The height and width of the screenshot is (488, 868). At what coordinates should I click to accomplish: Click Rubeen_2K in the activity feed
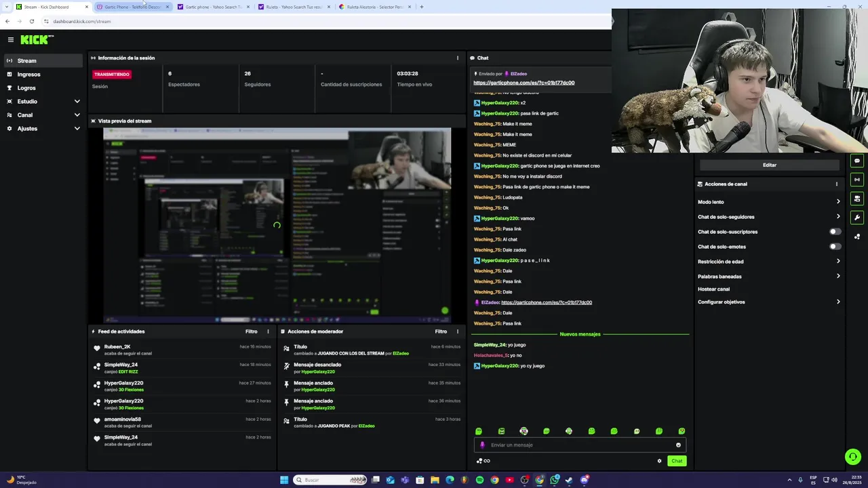[x=117, y=347]
